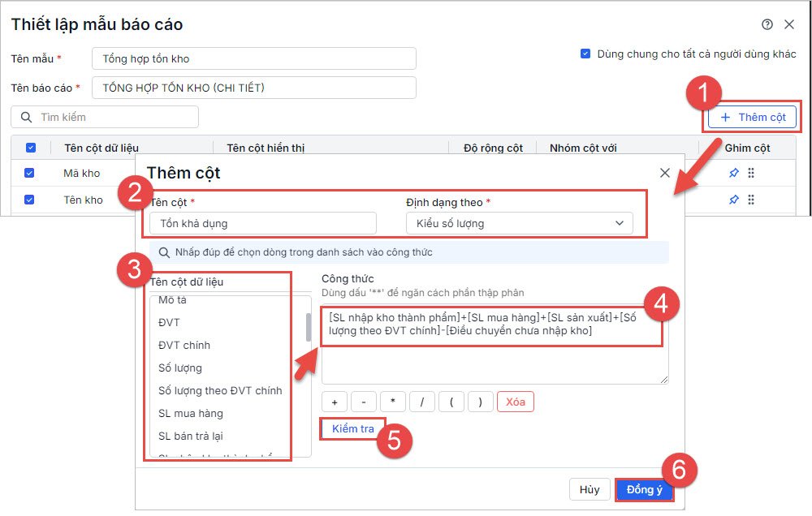Insert the division operator into formula
812x516 pixels.
pos(422,402)
